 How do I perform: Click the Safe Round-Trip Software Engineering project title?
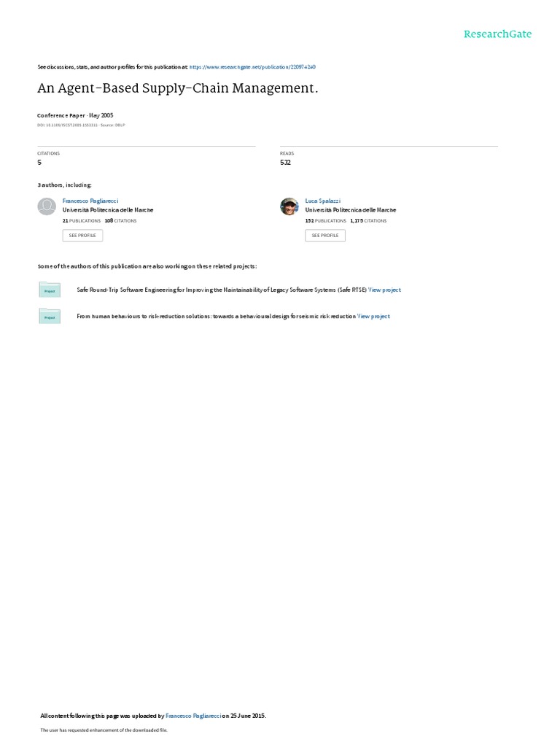[x=222, y=290]
